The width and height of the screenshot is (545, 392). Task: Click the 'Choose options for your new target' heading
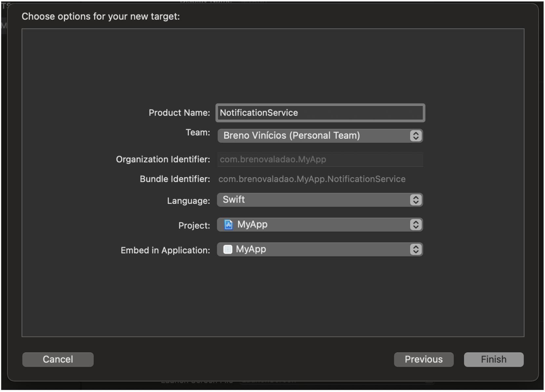(101, 16)
